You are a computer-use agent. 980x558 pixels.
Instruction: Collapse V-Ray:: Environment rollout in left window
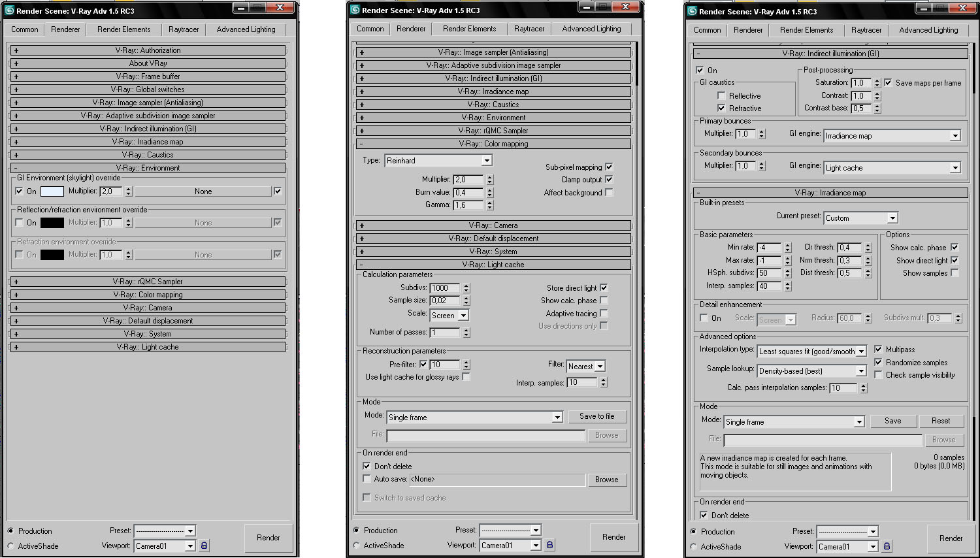pos(148,168)
